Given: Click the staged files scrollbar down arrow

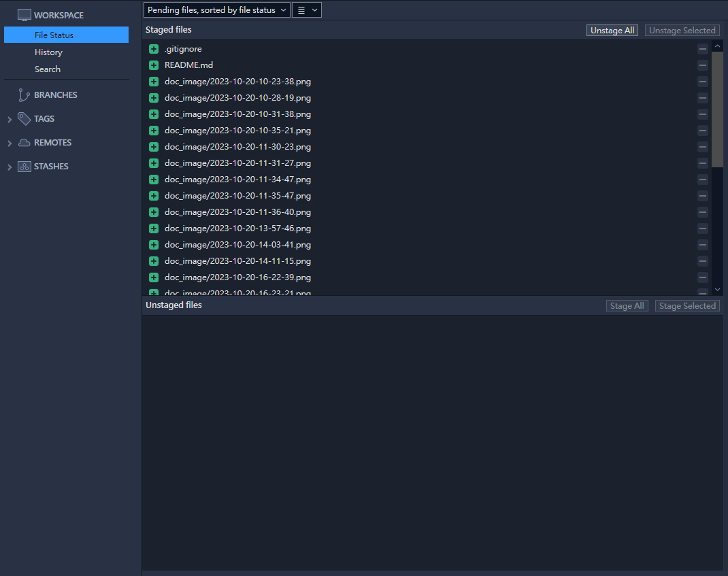Looking at the screenshot, I should (717, 290).
